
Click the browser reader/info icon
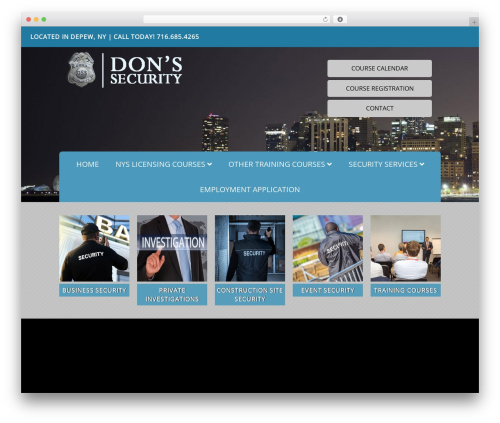(x=340, y=20)
